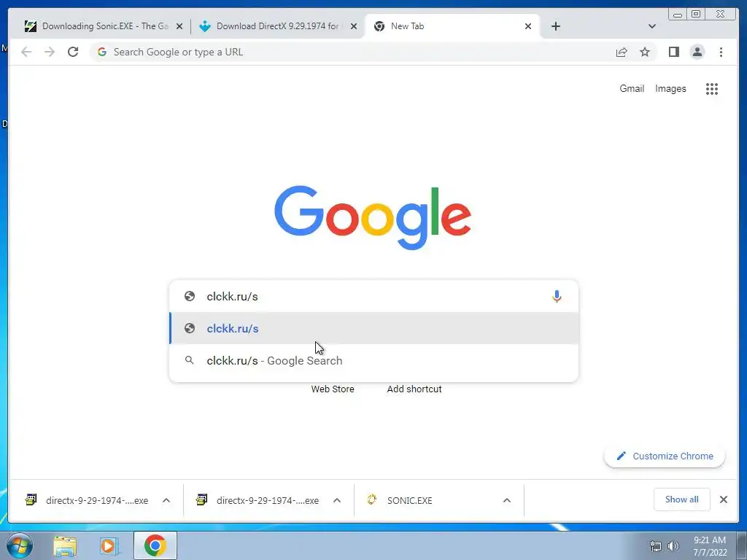Close the Downloading Sonic.EXE tab
747x560 pixels.
coord(179,27)
